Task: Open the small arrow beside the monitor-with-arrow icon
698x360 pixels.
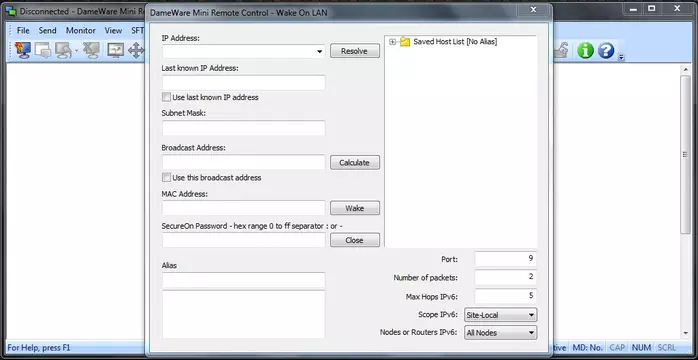Action: [x=76, y=51]
